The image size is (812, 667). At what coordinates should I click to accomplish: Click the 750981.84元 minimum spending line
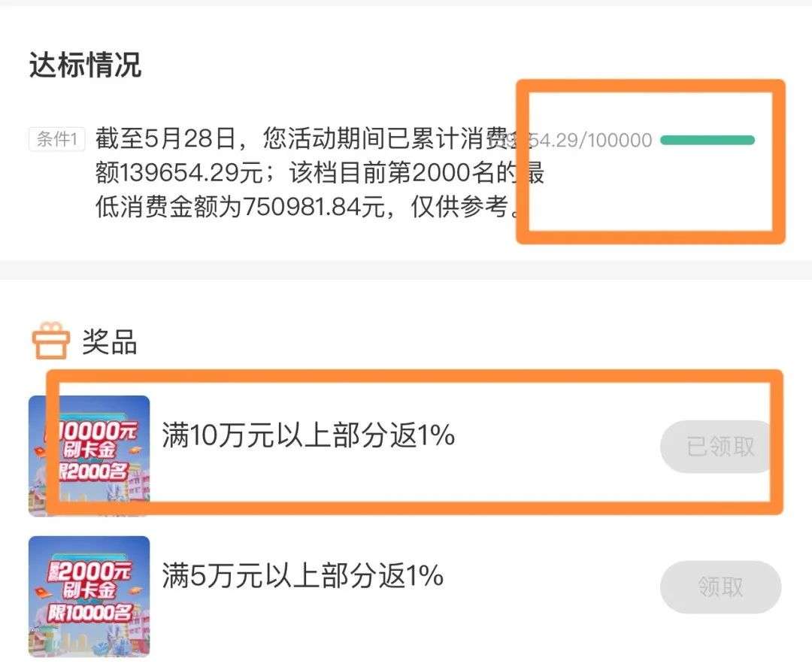pyautogui.click(x=309, y=207)
